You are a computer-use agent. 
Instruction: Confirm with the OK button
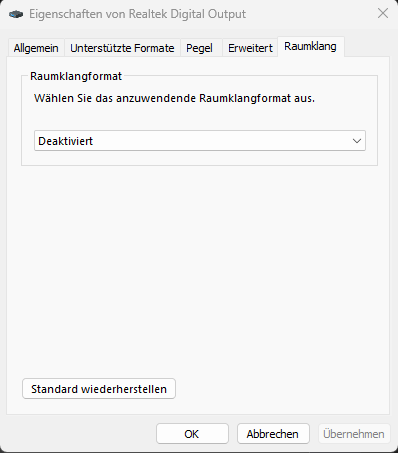[192, 434]
